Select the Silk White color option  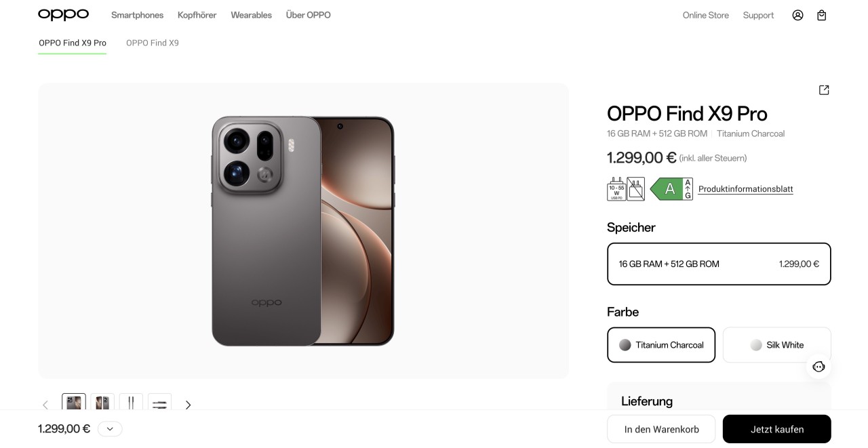coord(776,345)
